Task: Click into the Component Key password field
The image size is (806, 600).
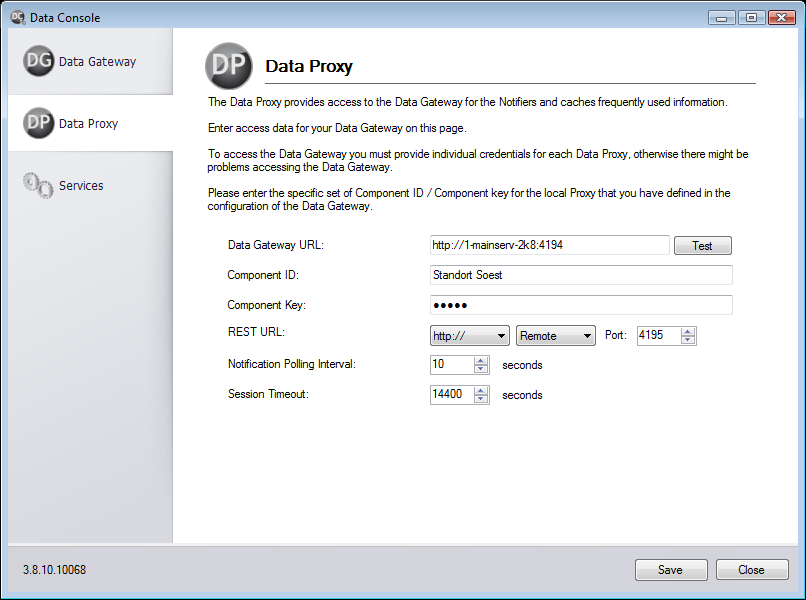Action: 580,305
